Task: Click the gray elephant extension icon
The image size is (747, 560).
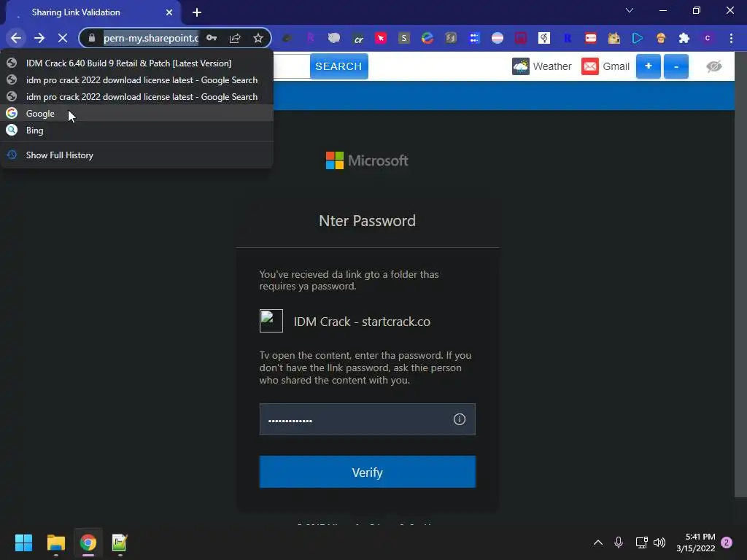Action: (x=334, y=38)
